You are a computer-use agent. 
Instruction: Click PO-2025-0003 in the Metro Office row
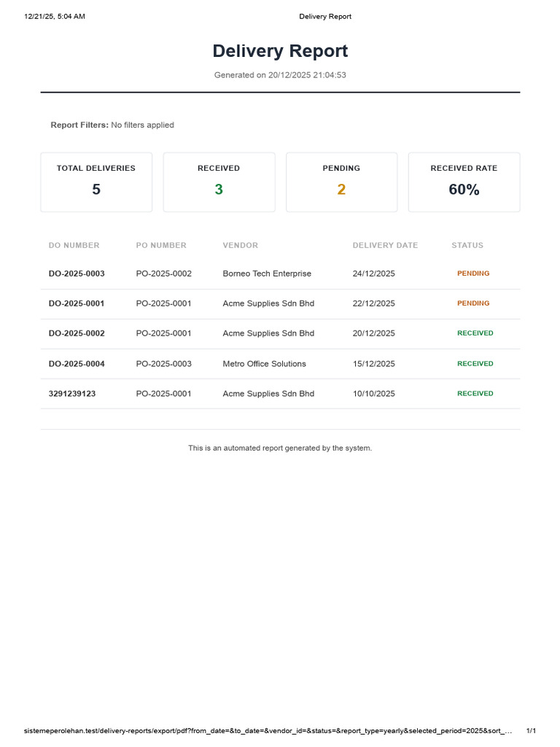[x=164, y=364]
